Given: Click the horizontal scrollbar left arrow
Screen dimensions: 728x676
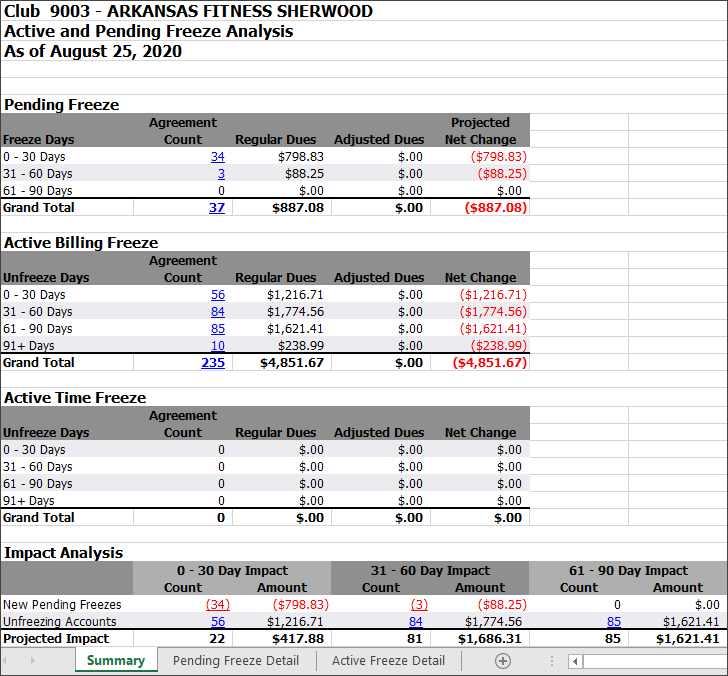Looking at the screenshot, I should 575,661.
